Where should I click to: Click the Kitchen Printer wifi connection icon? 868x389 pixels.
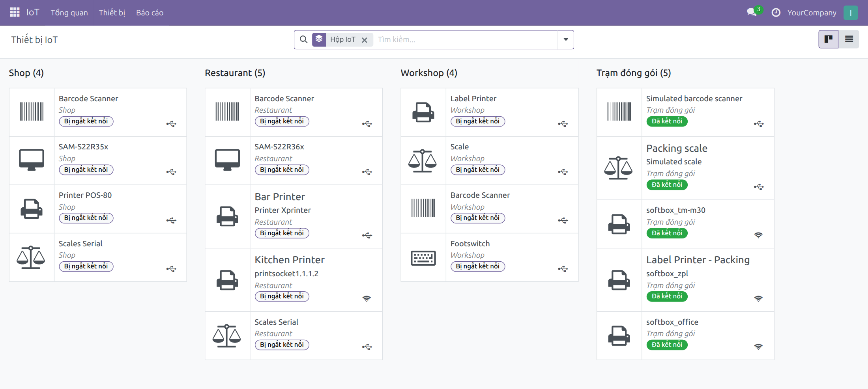(x=367, y=298)
